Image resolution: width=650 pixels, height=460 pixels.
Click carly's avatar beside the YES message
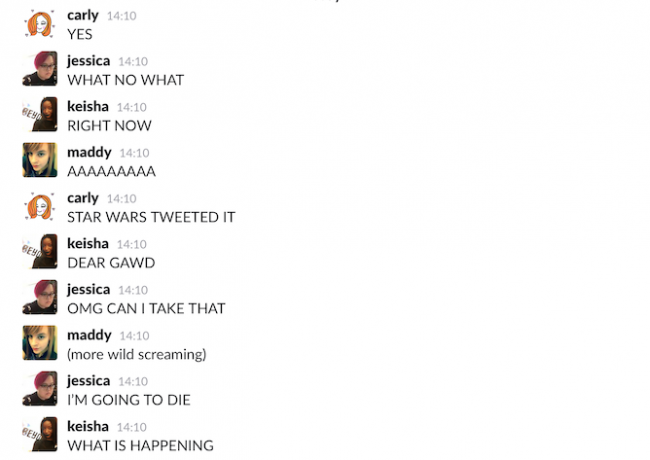click(40, 23)
